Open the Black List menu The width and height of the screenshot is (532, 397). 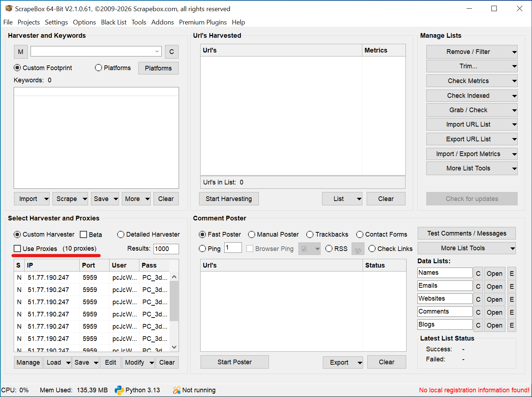(114, 22)
